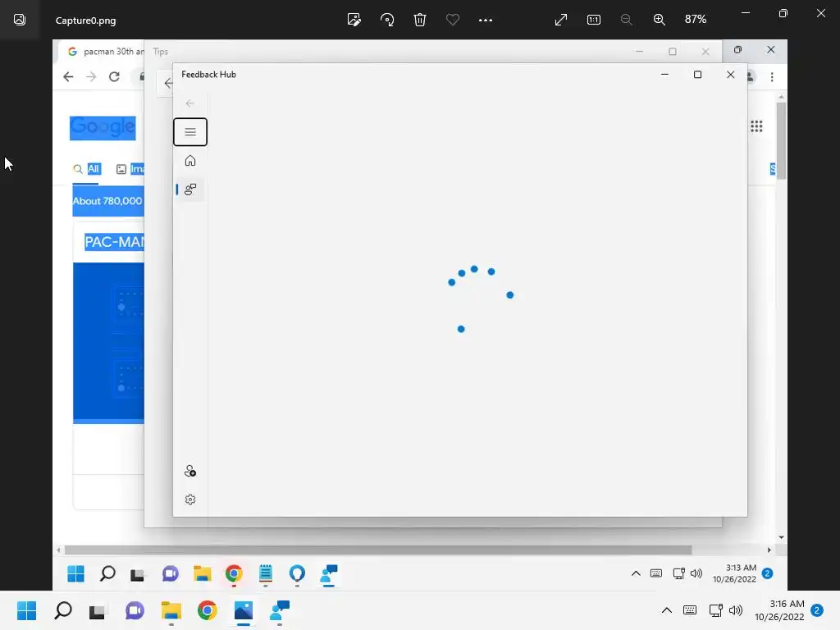The height and width of the screenshot is (630, 840).
Task: Click the settings gear in the pictured Feedback Hub
Action: point(190,500)
